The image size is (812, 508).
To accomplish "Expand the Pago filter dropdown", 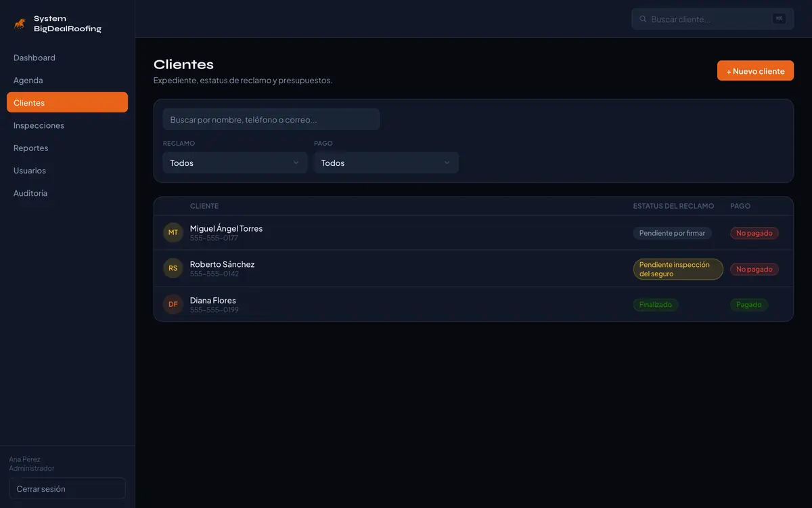I will [x=386, y=163].
